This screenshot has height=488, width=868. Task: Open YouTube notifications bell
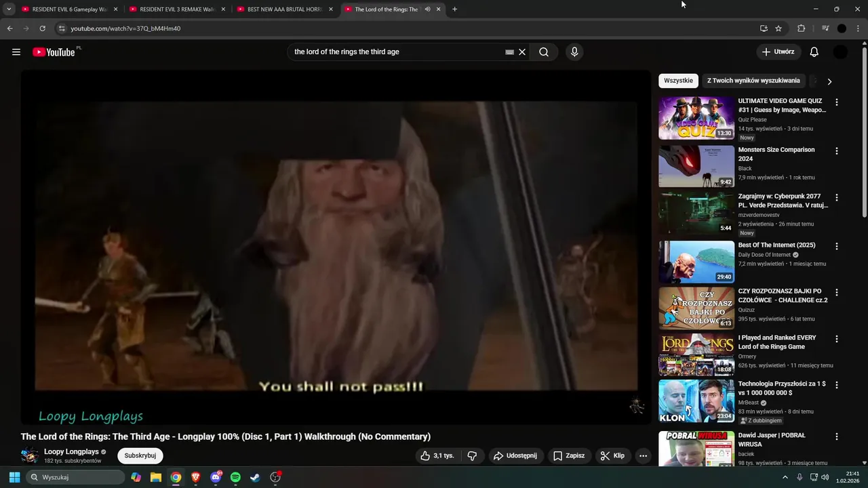[814, 52]
